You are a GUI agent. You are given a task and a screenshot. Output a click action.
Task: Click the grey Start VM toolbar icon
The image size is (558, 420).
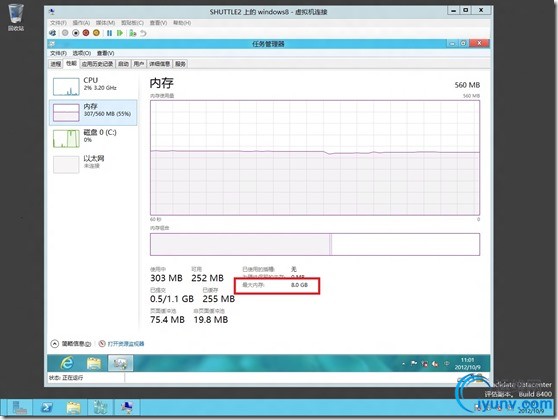(65, 33)
